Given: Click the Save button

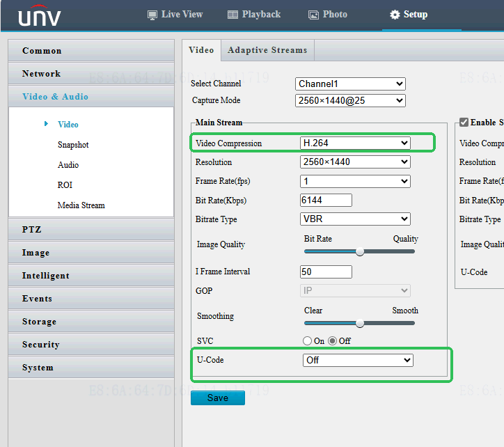Looking at the screenshot, I should tap(218, 398).
